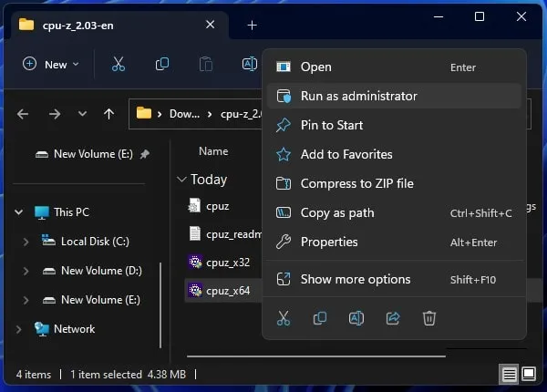Select the cpuz_x32 file name
Screen dimensions: 547x392
point(228,263)
